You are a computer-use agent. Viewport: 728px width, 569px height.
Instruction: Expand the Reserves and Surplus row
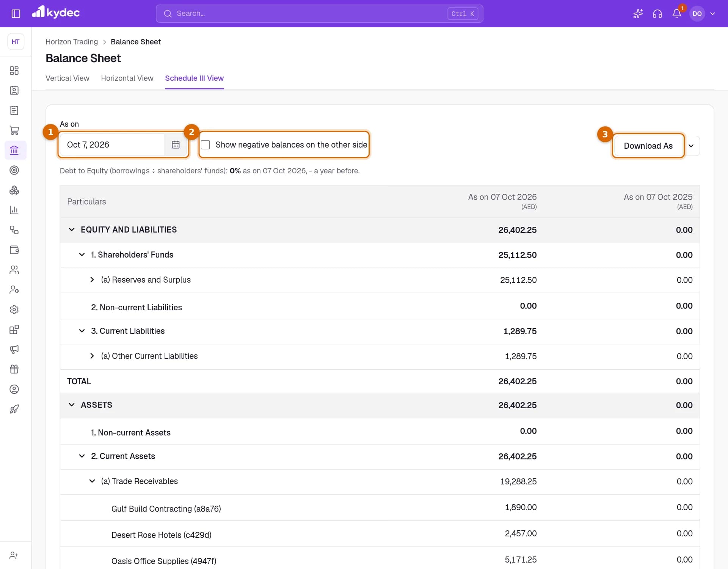click(92, 280)
